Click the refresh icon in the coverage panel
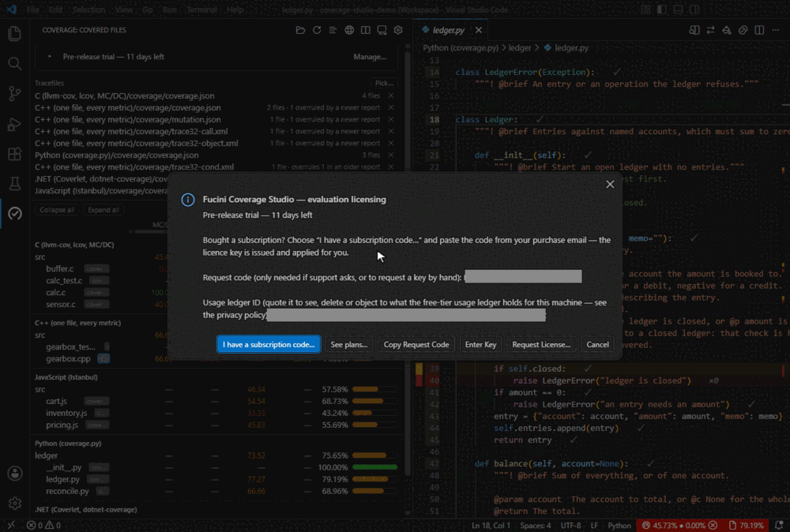Screen dimensions: 790x532 [x=317, y=30]
